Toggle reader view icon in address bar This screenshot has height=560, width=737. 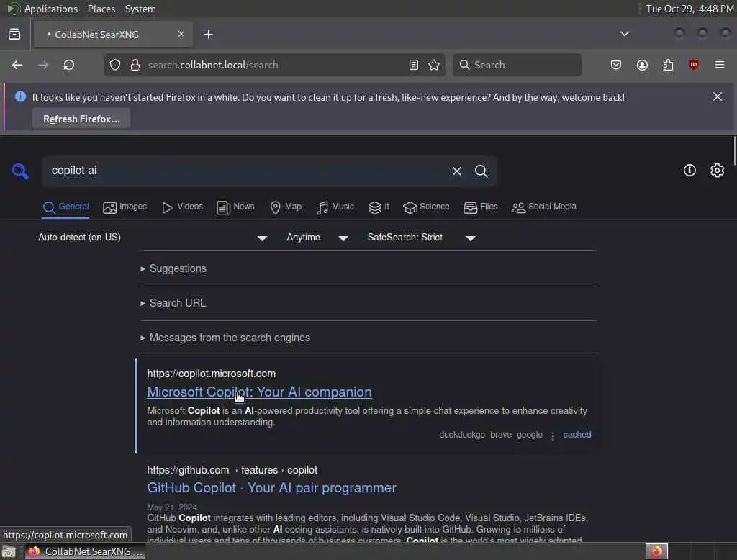[x=414, y=65]
